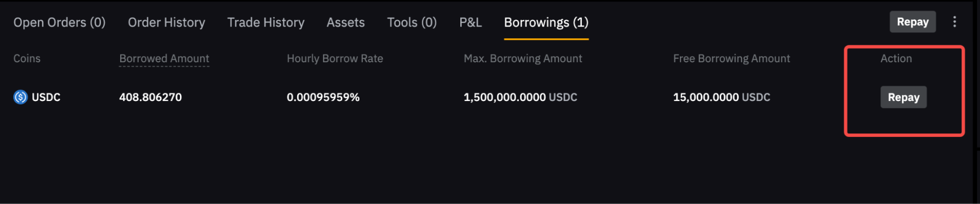
Task: Go to the Assets tab
Action: pos(346,23)
